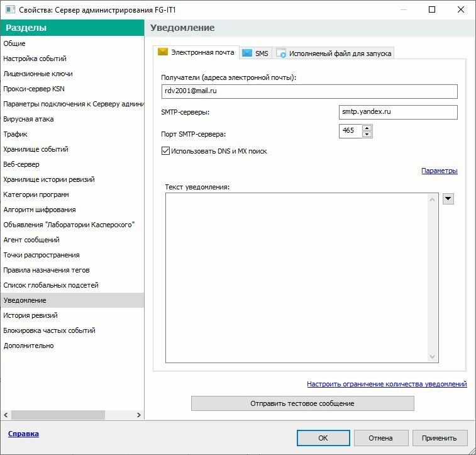Click the sections horizontal scrollbar thumb
Screen dimensions: 476x455
point(58,415)
